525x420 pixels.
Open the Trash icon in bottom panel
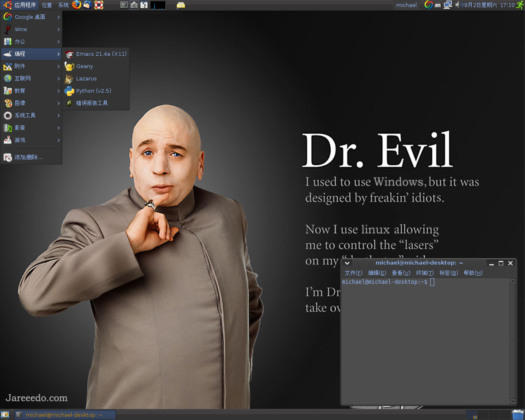click(x=518, y=414)
